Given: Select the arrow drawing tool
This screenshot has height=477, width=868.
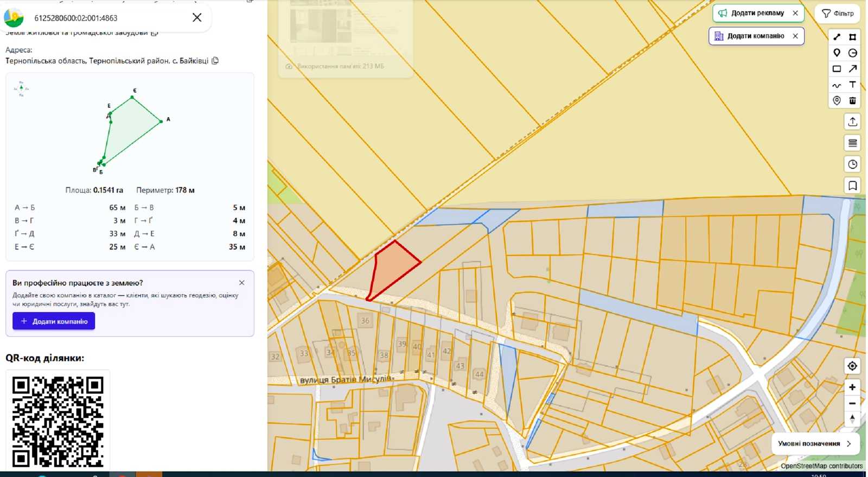Looking at the screenshot, I should pos(853,69).
